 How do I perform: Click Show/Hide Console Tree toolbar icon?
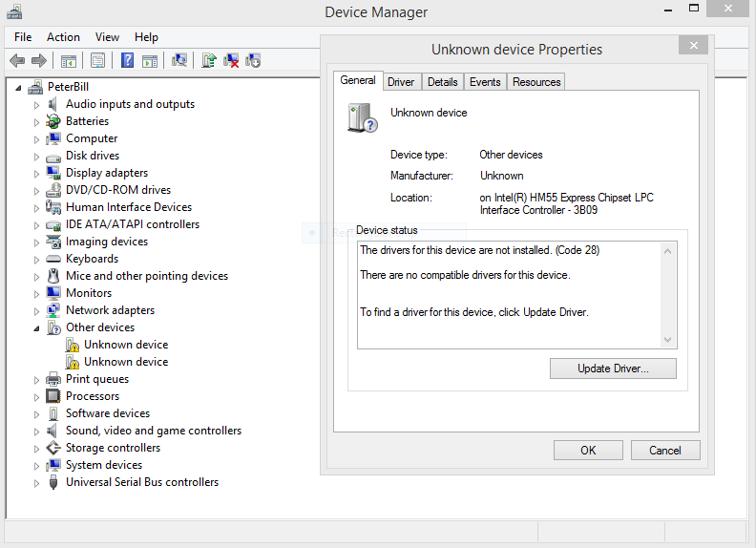[69, 60]
